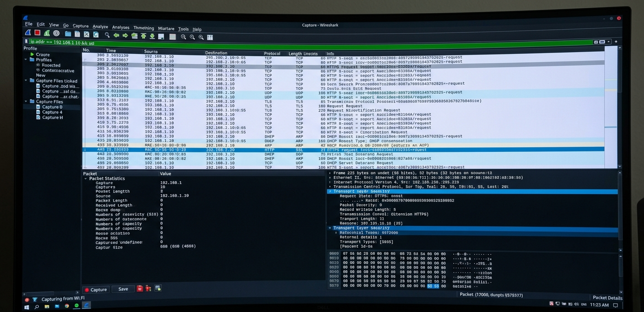
Task: Collapse the Capture Files tree folder
Action: (x=26, y=102)
